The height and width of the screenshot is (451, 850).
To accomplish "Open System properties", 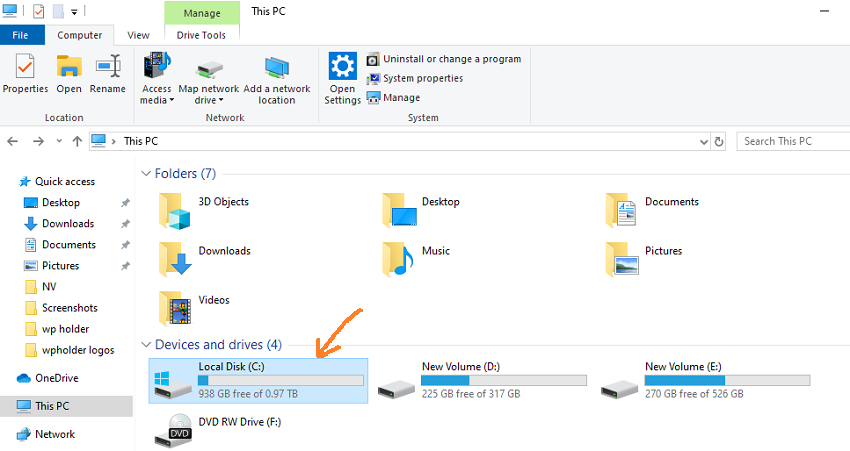I will (415, 79).
